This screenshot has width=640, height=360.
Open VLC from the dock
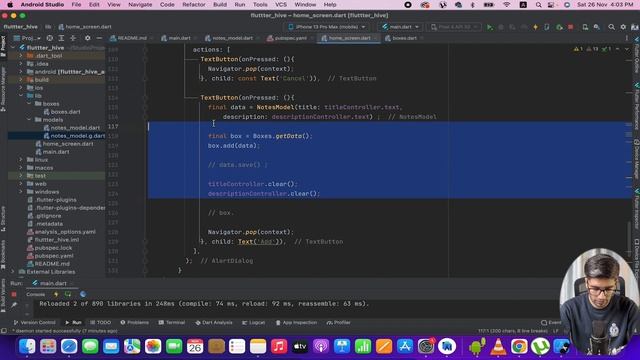pyautogui.click(x=498, y=347)
